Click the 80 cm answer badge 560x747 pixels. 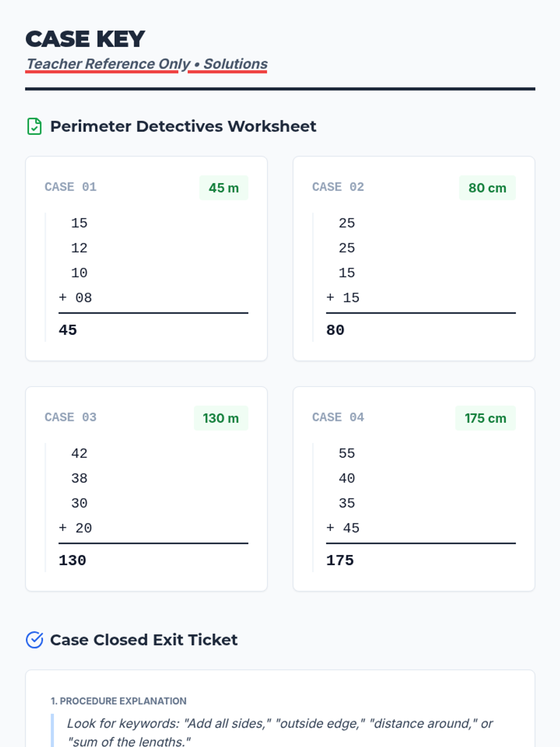(x=487, y=188)
